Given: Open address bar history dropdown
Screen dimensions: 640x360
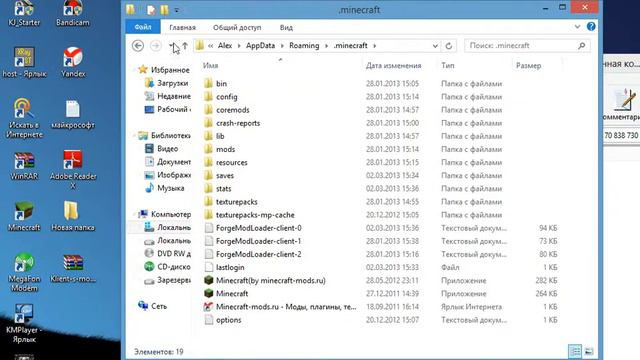Looking at the screenshot, I should coord(435,46).
